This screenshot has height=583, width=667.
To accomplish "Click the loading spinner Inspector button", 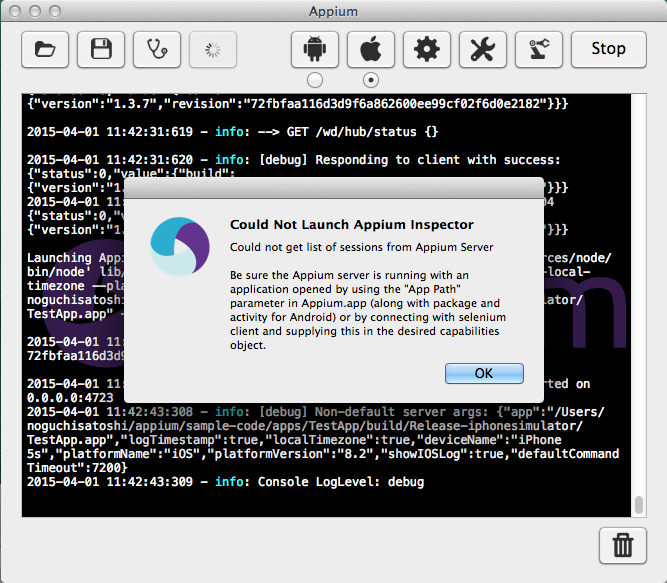I will [213, 49].
